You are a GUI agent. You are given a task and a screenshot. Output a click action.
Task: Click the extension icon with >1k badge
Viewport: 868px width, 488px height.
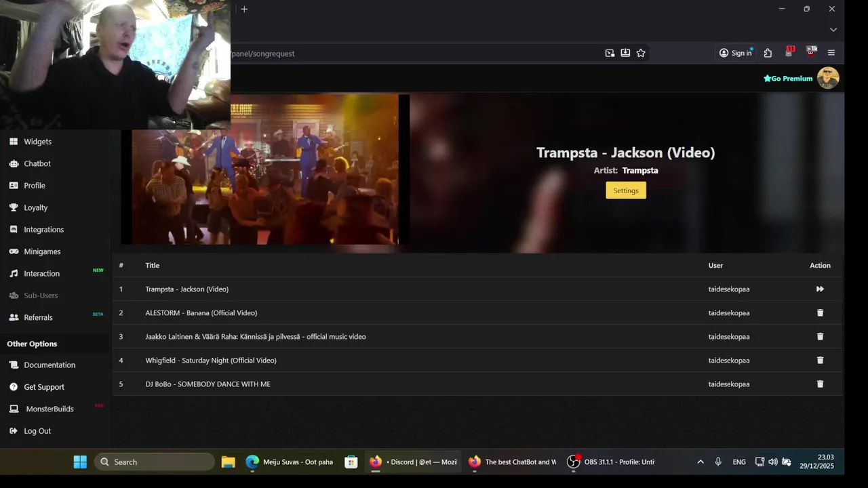coord(811,52)
